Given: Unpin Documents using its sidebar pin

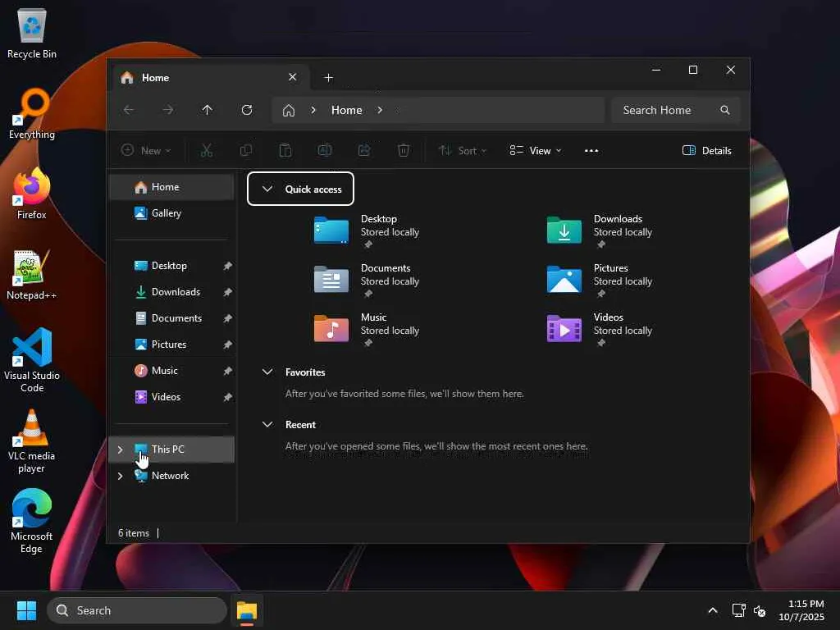Looking at the screenshot, I should [x=228, y=318].
